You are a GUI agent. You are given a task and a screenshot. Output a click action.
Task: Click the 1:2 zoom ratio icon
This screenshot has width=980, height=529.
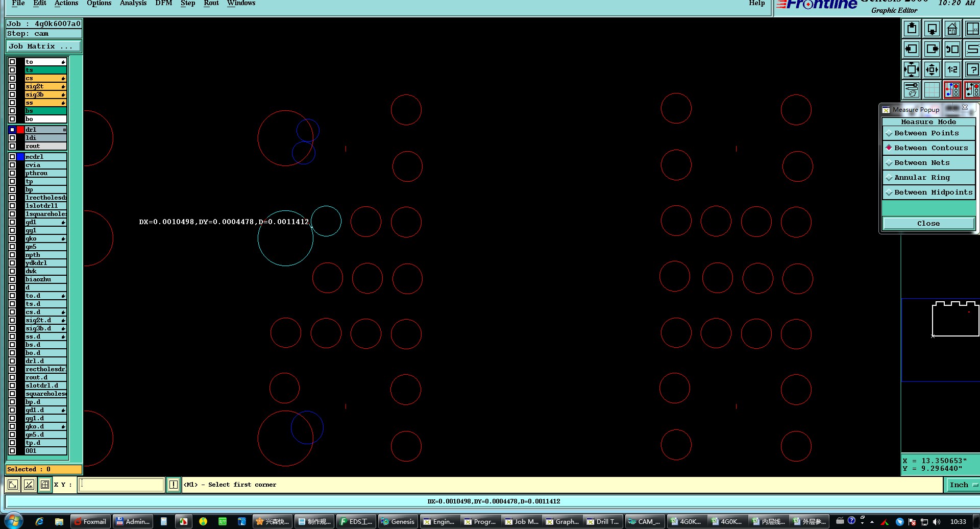952,69
